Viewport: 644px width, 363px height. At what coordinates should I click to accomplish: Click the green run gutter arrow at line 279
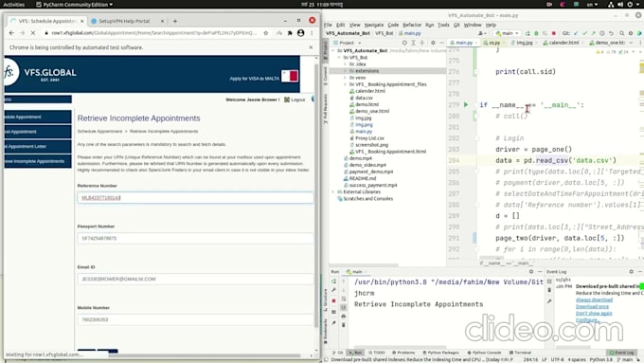(x=466, y=105)
